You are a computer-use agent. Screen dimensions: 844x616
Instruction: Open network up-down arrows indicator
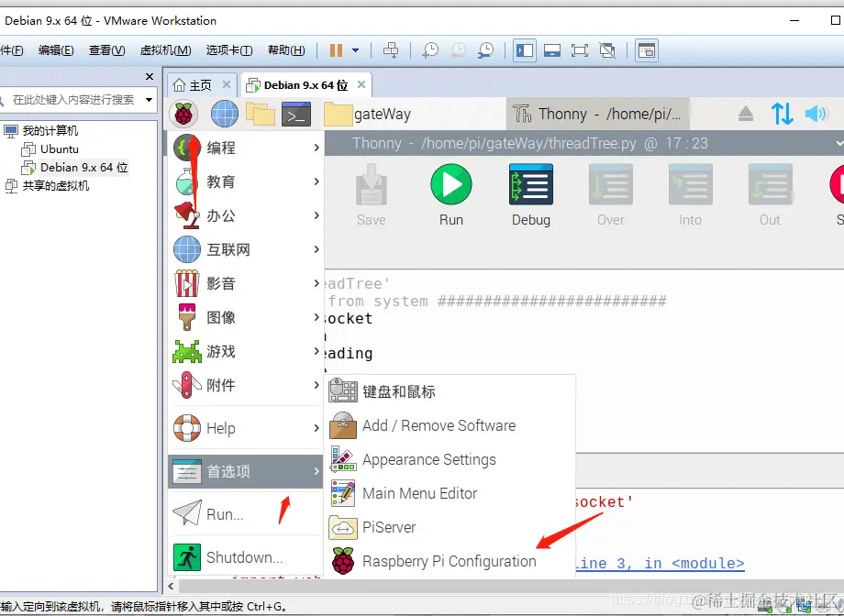click(x=783, y=114)
